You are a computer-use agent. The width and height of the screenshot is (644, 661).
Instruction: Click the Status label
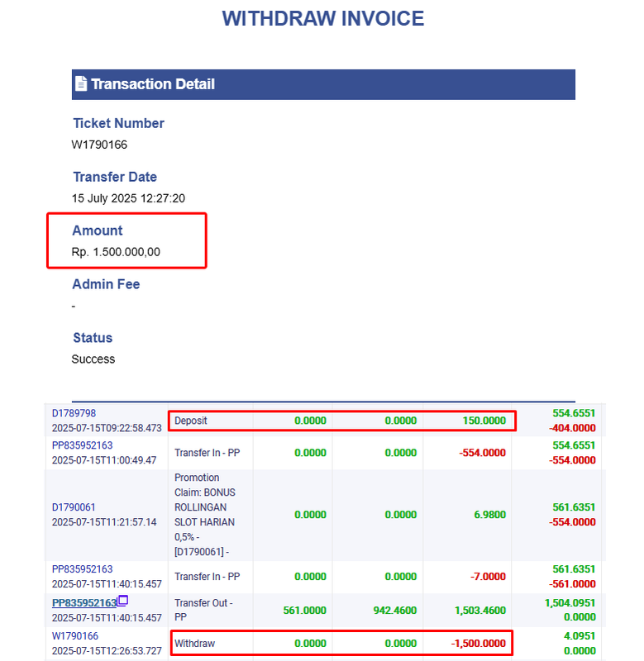coord(93,338)
